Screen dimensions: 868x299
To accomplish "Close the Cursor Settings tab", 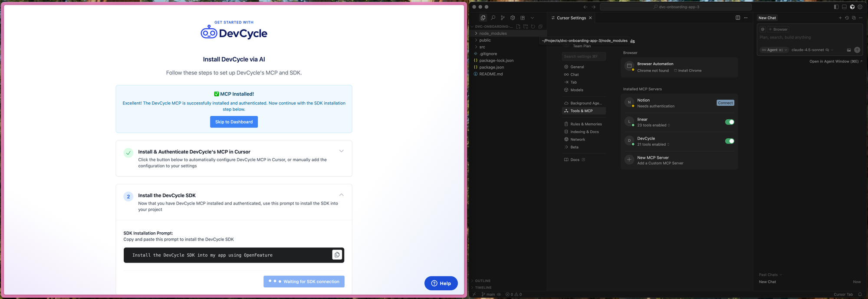I will pyautogui.click(x=590, y=18).
